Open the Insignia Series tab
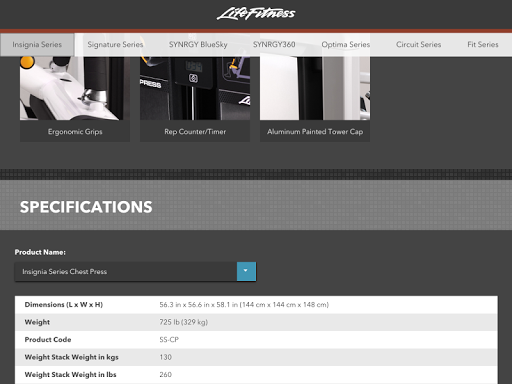 (x=37, y=45)
